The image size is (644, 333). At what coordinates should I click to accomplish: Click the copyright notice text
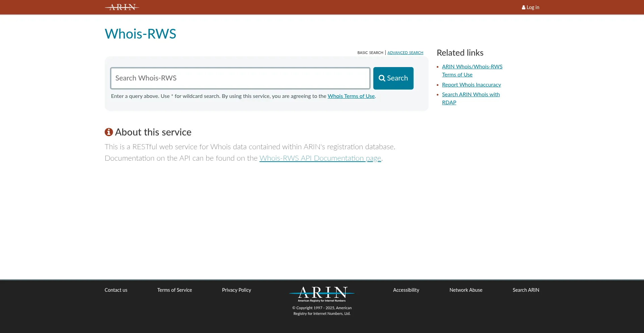click(322, 311)
